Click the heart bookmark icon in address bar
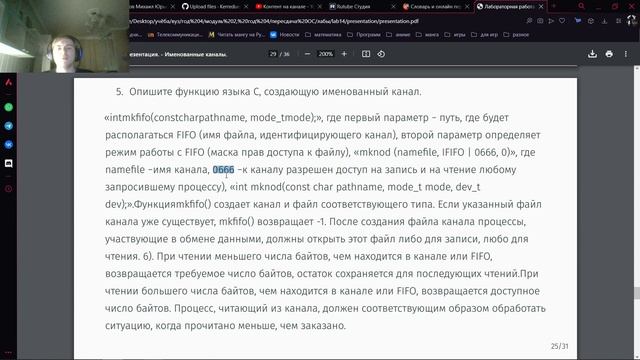This screenshot has height=360, width=640. pyautogui.click(x=562, y=21)
